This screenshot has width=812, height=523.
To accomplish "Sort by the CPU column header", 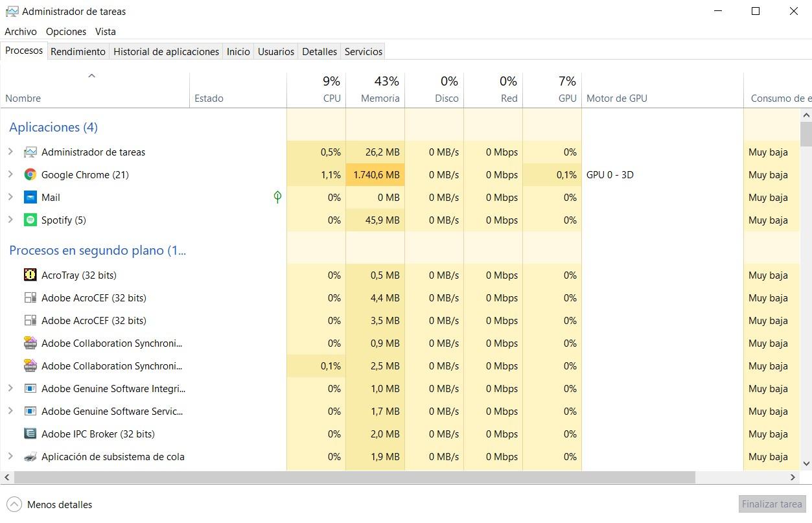I will (x=332, y=99).
